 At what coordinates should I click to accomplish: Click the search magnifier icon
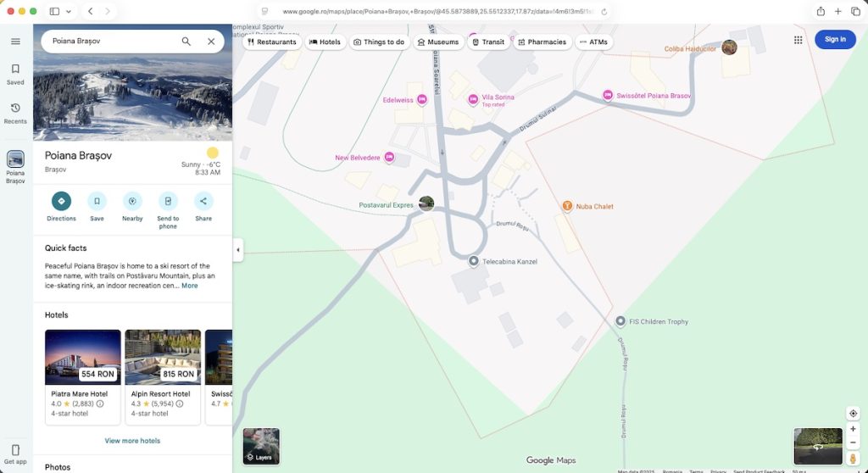coord(186,42)
